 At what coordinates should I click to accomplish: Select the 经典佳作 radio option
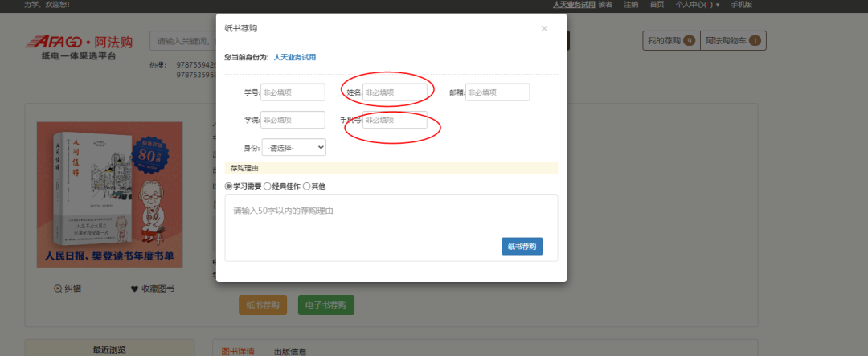tap(268, 186)
